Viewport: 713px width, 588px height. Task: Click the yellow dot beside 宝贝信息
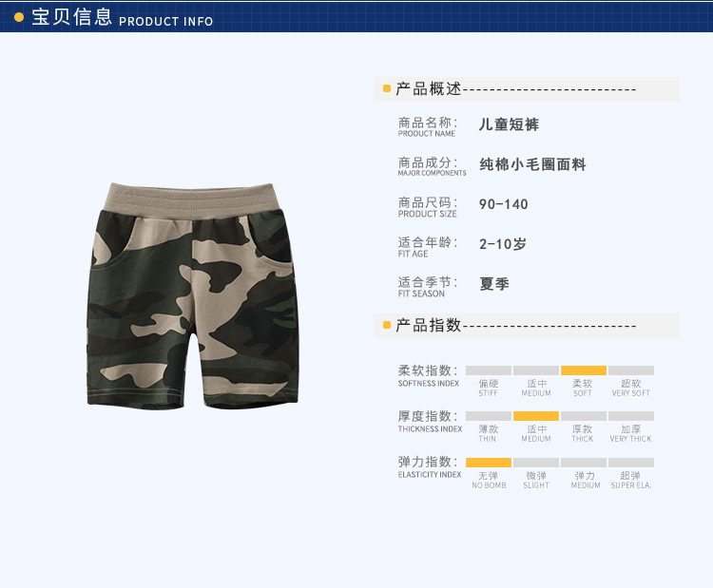[x=19, y=18]
